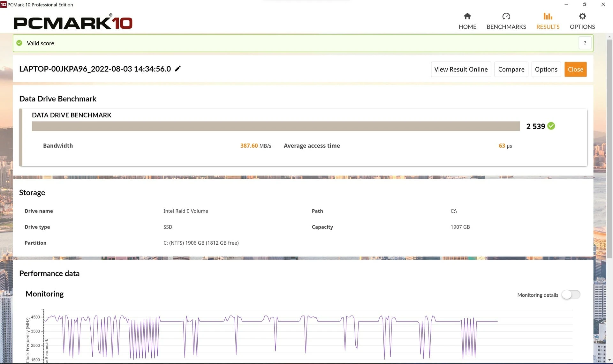Click the PCMark 10 logo
The width and height of the screenshot is (613, 364).
click(73, 22)
